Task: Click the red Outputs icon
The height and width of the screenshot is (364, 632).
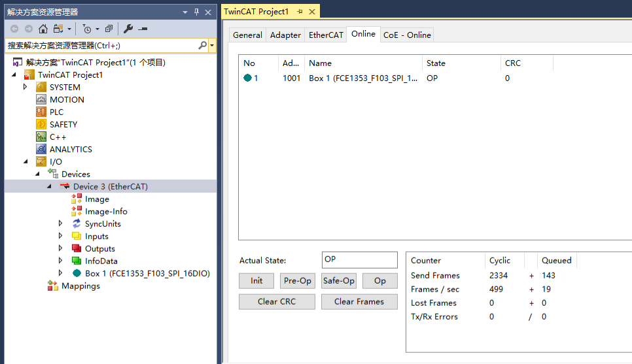Action: click(77, 248)
